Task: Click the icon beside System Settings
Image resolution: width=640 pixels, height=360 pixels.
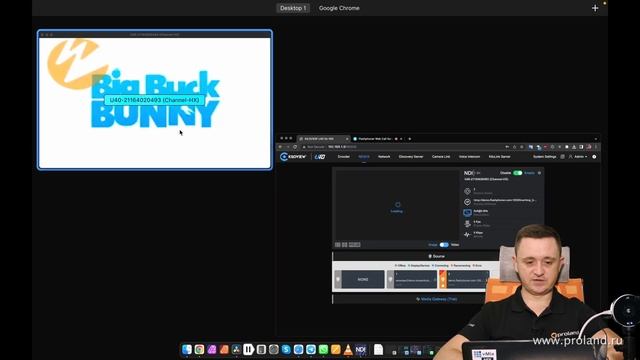Action: [562, 157]
